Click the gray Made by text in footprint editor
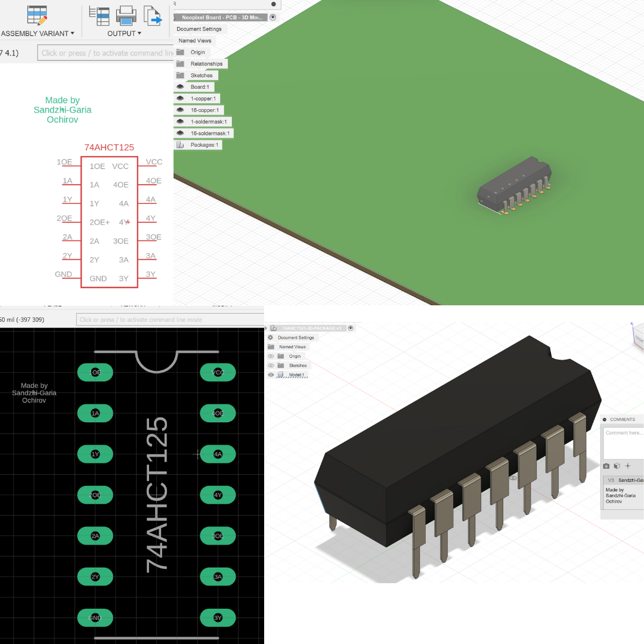 [x=34, y=392]
